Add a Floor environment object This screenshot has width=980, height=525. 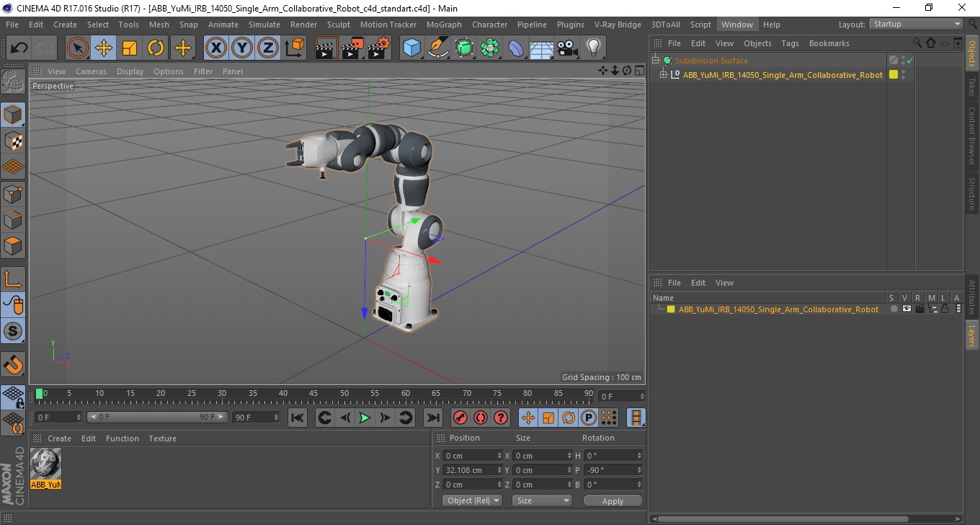tap(541, 48)
